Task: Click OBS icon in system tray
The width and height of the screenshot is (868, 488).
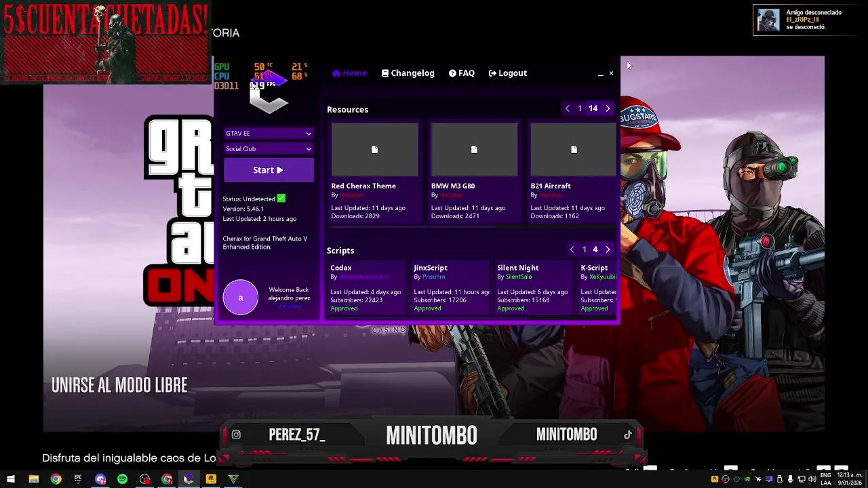Action: coord(726,479)
